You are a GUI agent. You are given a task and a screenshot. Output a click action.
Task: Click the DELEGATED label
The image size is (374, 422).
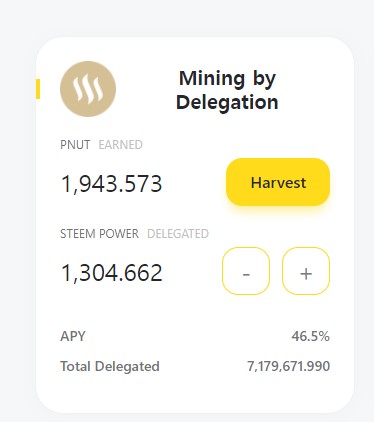tap(178, 234)
